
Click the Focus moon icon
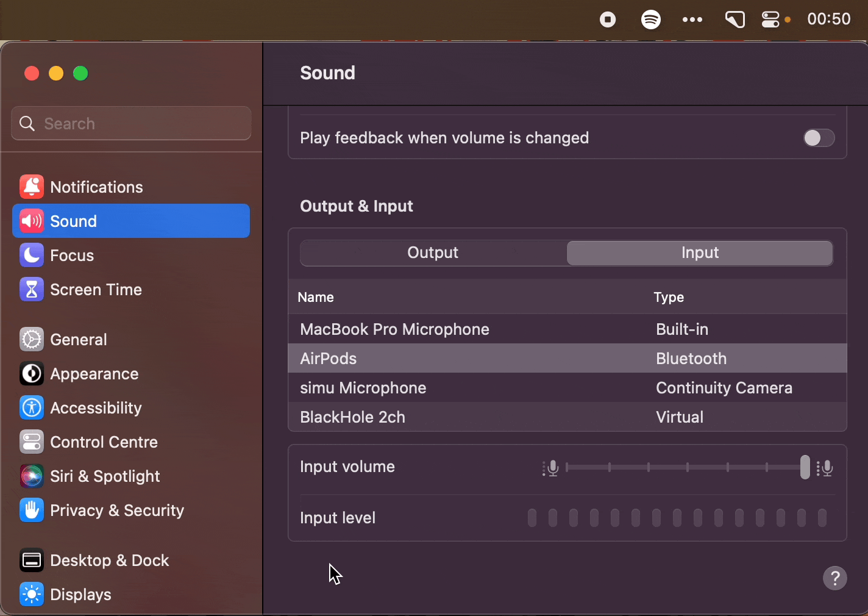click(x=31, y=255)
